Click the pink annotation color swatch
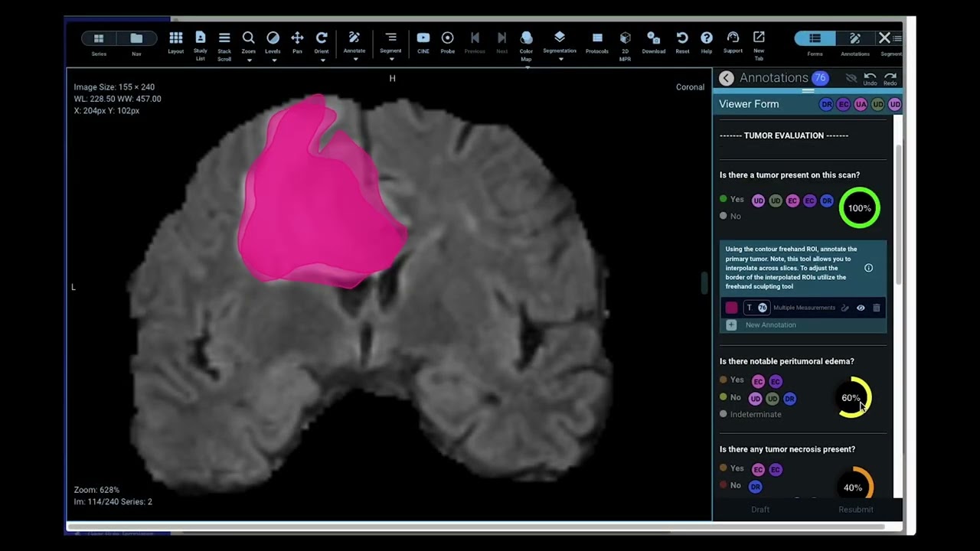The image size is (980, 551). click(731, 308)
